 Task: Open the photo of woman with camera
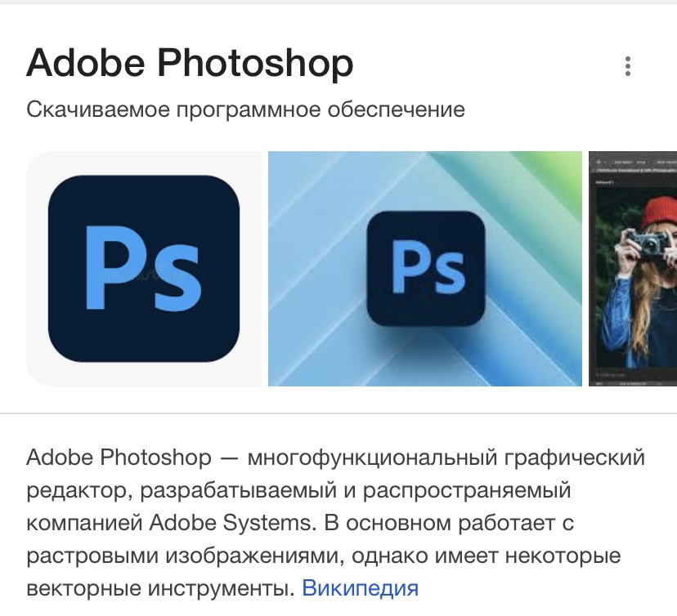click(633, 269)
